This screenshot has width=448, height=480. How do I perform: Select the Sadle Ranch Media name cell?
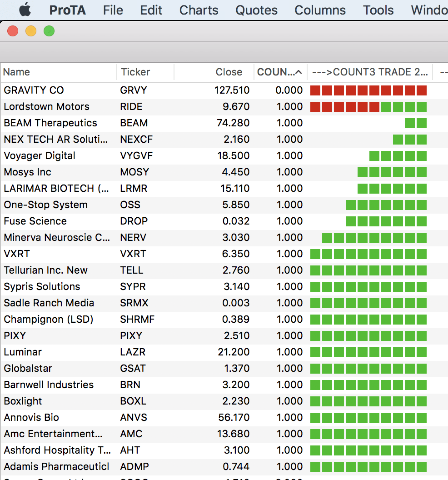[49, 303]
